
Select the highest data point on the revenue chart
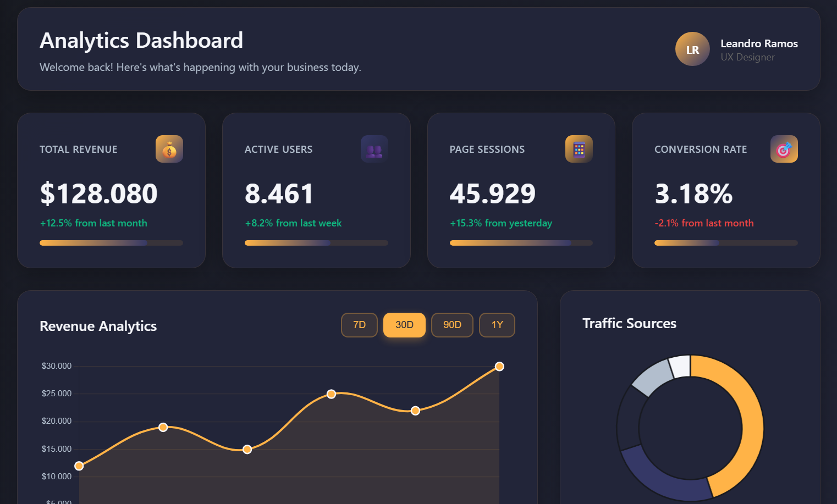tap(499, 366)
